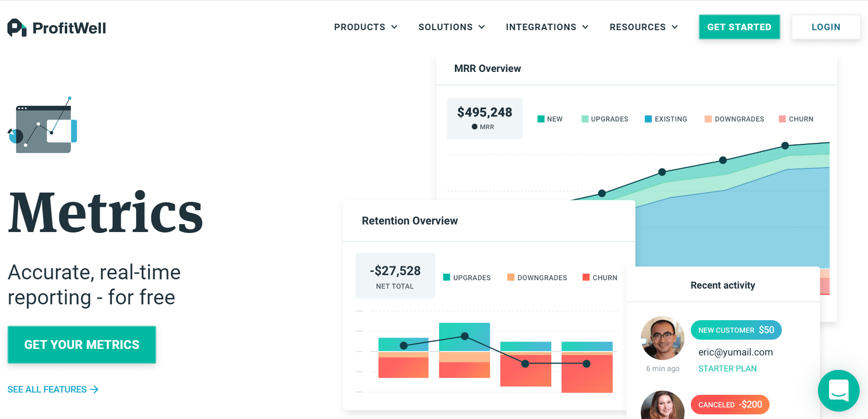Click the Metrics chart illustration icon
Screen dimensions: 868x419
(x=43, y=126)
